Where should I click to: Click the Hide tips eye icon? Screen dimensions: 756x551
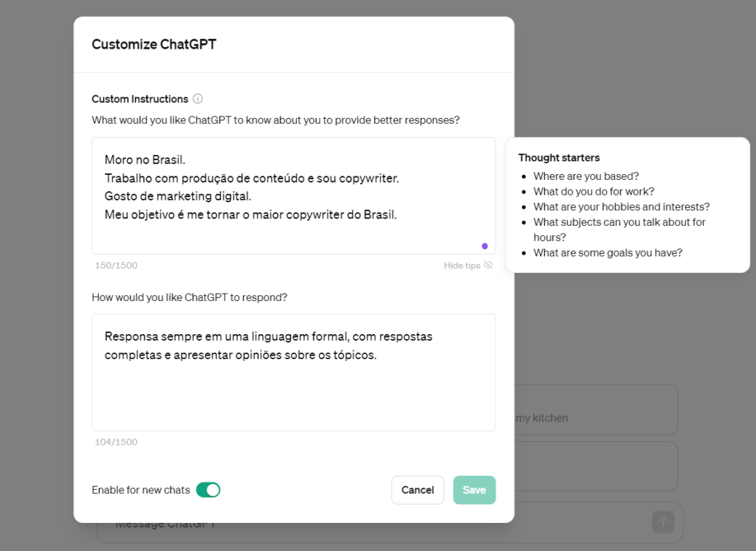pyautogui.click(x=489, y=266)
